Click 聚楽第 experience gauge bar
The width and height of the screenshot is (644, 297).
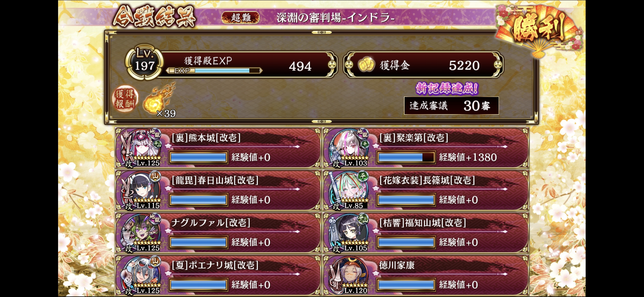tap(406, 157)
